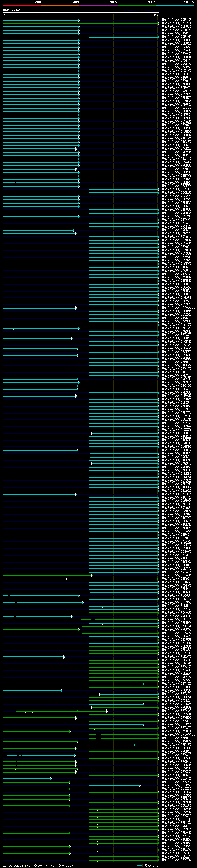This screenshot has width=197, height=868.
Task: Click label UniRef100_O62961
Action: click(177, 795)
